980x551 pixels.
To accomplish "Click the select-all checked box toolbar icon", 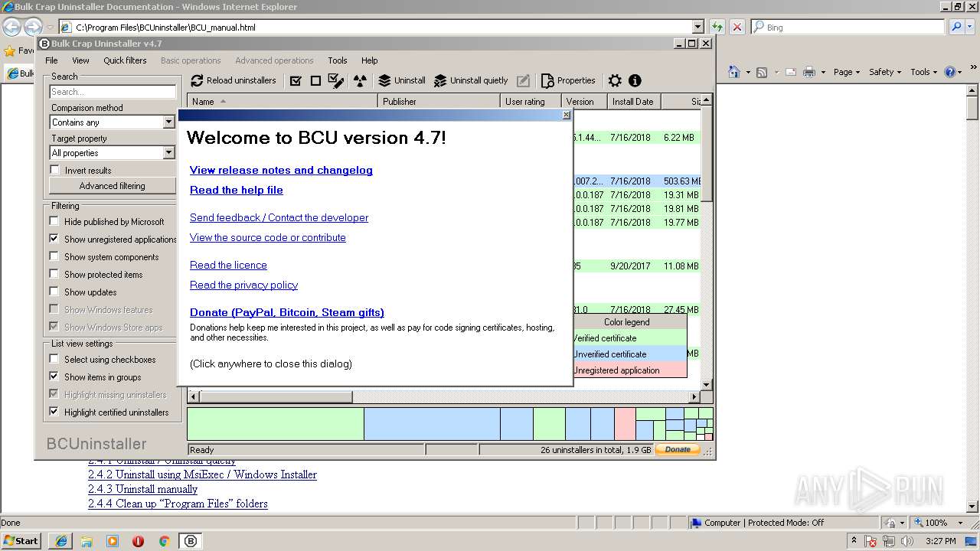I will point(296,80).
